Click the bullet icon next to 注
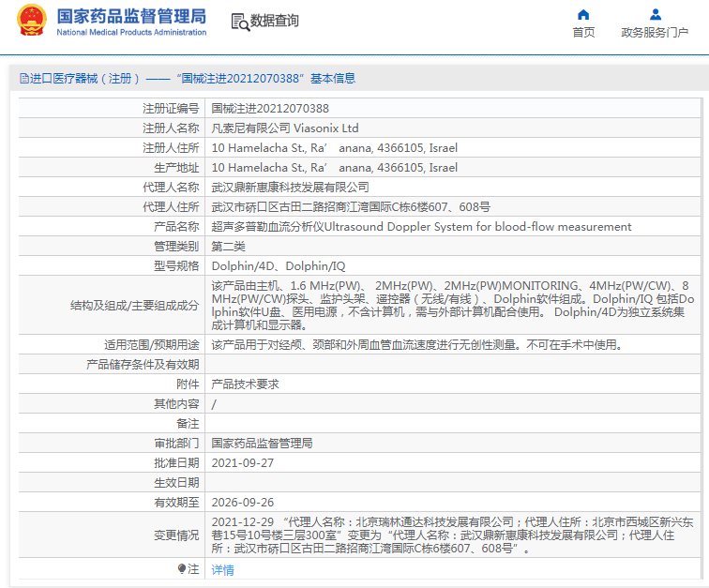The width and height of the screenshot is (709, 588). pyautogui.click(x=182, y=568)
